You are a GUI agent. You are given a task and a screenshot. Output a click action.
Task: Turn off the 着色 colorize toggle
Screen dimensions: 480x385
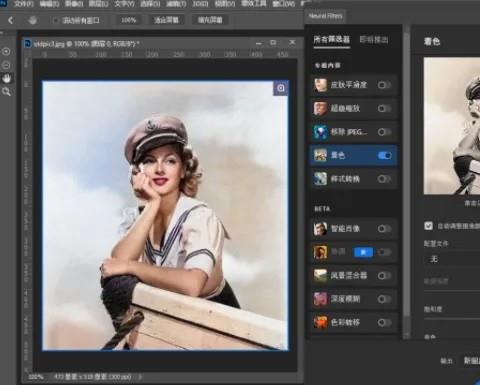(384, 156)
